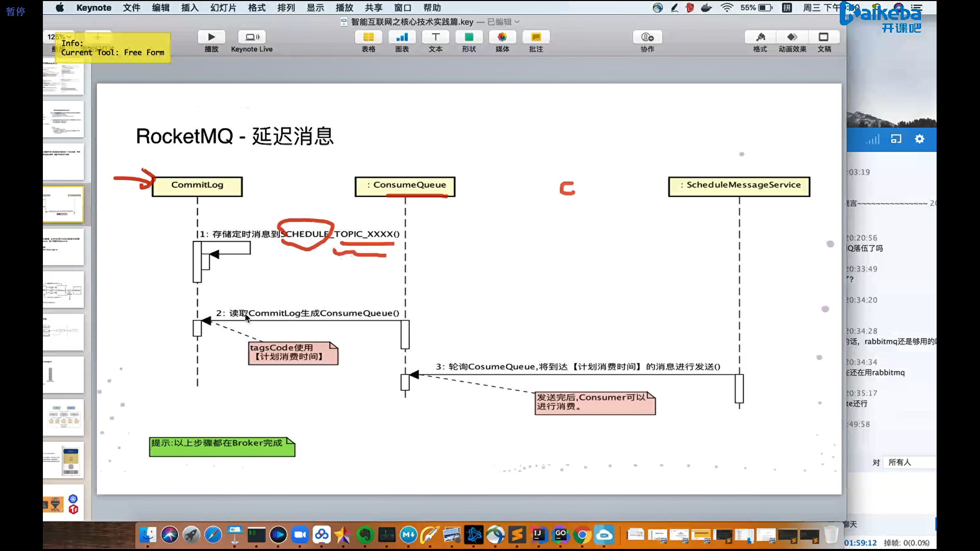Open the 幻灯片 menu
Image resolution: width=980 pixels, height=551 pixels.
click(x=223, y=8)
